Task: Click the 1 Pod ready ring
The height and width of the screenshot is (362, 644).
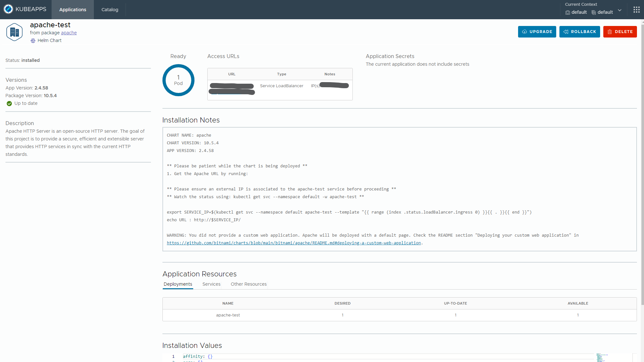Action: point(178,80)
